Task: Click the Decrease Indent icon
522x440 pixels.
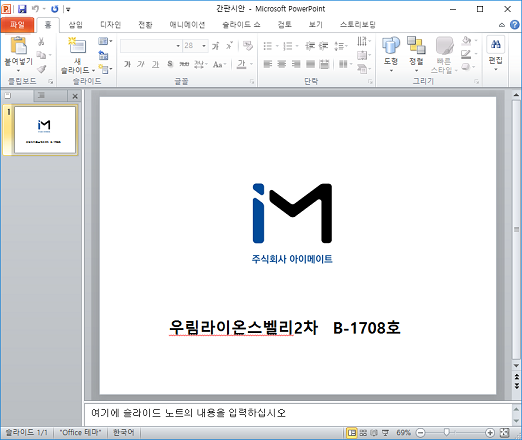Action: (x=310, y=46)
